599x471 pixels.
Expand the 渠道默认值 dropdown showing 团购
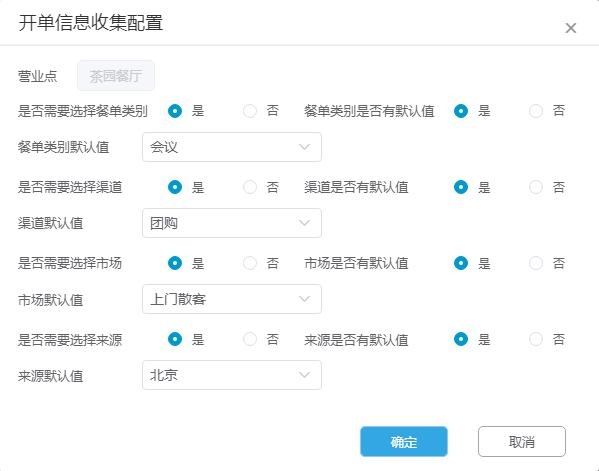[x=232, y=223]
